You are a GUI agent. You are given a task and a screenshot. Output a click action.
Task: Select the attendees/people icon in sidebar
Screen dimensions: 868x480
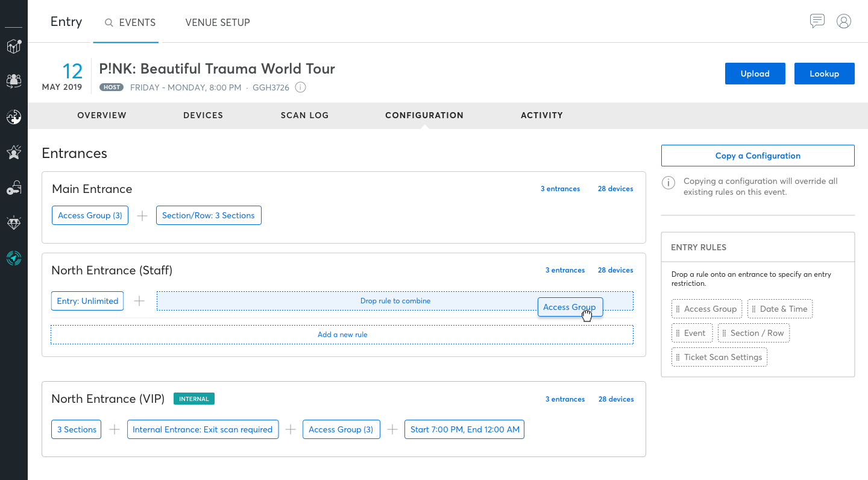[13, 81]
